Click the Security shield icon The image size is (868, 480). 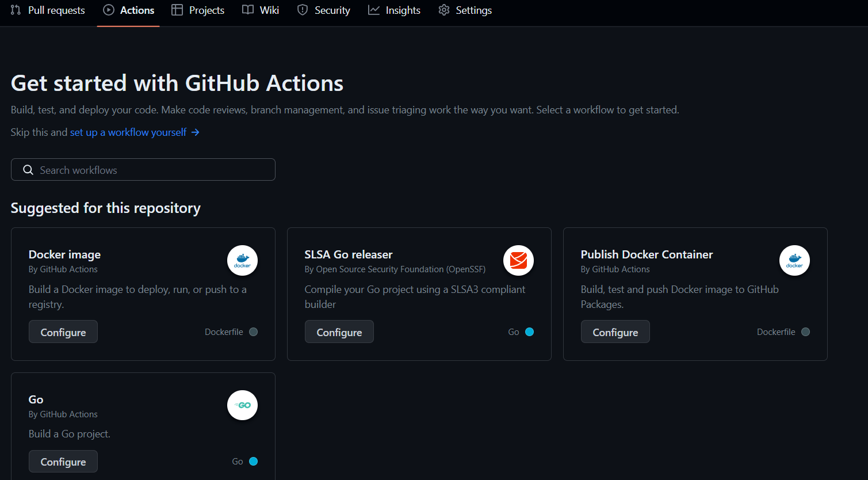pos(303,10)
